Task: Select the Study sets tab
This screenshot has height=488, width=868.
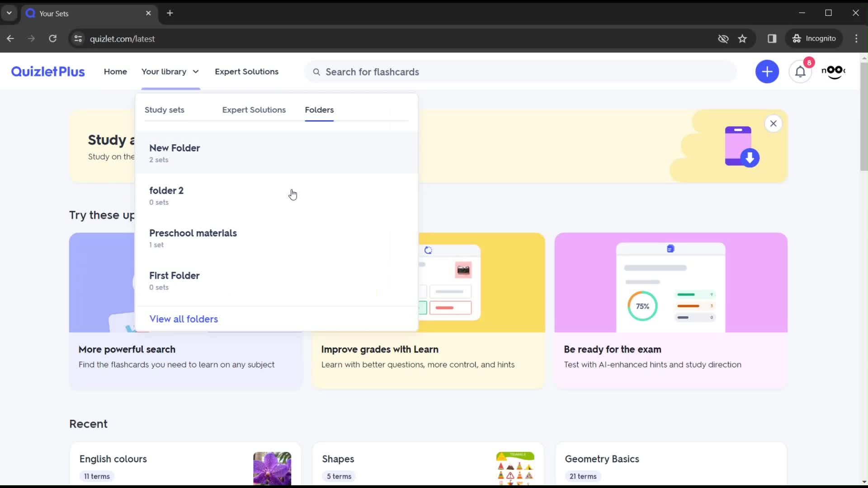Action: coord(164,110)
